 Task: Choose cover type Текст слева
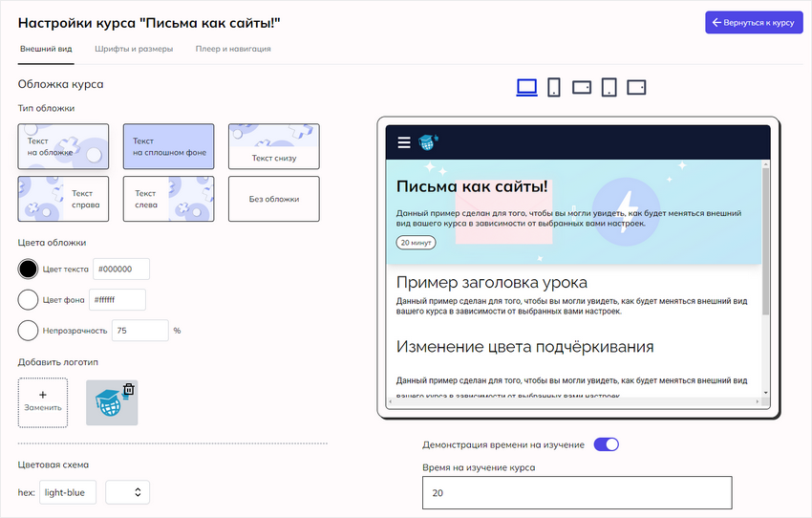pyautogui.click(x=168, y=199)
